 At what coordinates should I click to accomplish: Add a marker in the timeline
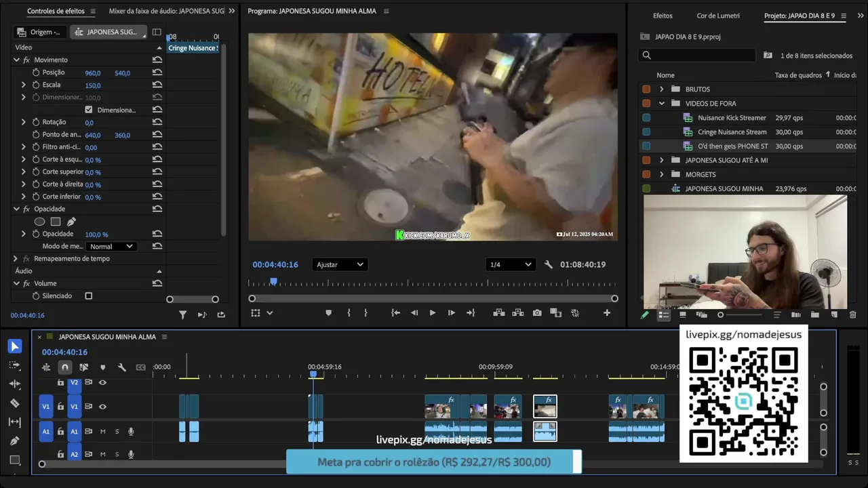click(103, 367)
